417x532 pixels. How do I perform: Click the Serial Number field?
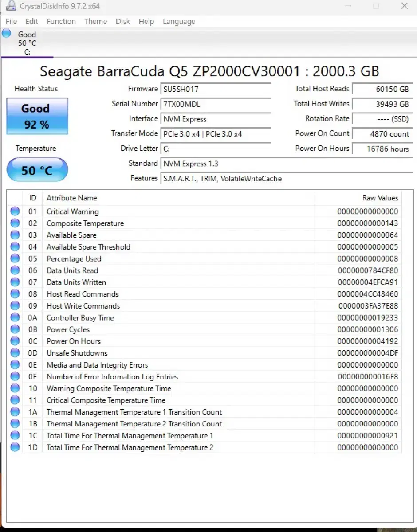click(216, 104)
